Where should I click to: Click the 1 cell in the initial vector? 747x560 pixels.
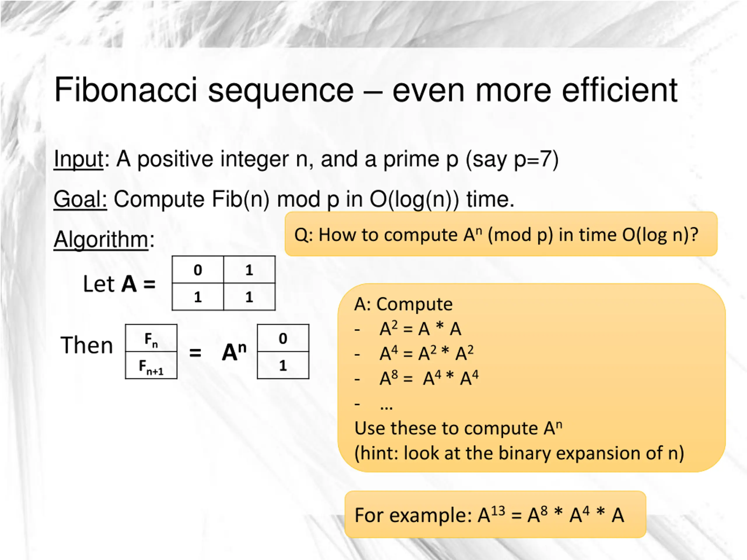click(x=283, y=365)
